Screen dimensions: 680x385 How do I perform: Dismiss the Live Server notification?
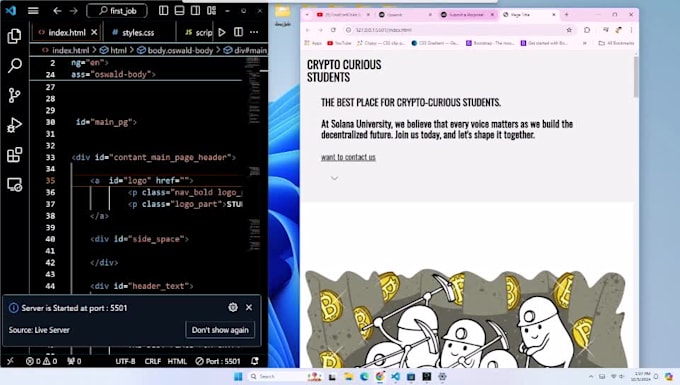[249, 307]
